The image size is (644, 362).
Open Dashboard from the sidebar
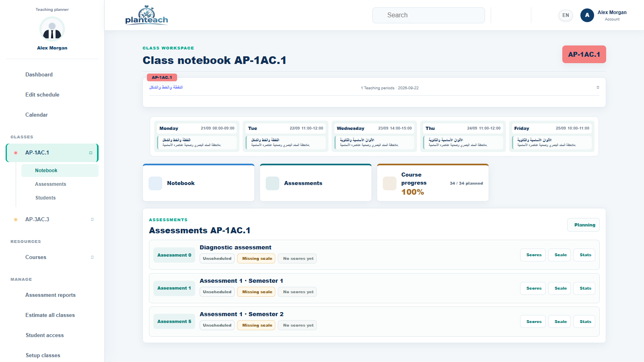point(39,75)
